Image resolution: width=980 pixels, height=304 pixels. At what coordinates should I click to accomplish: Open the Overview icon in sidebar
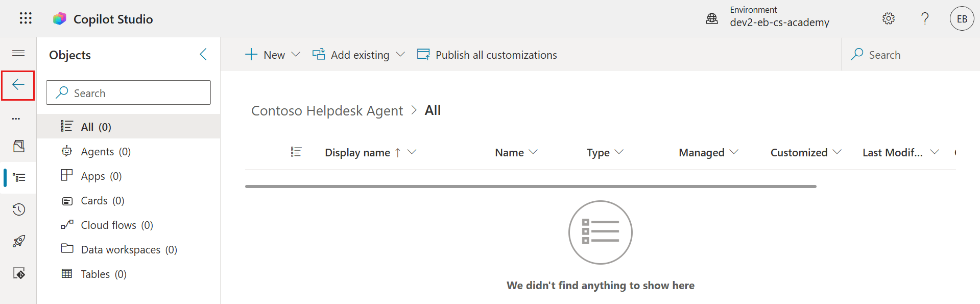coord(19,146)
